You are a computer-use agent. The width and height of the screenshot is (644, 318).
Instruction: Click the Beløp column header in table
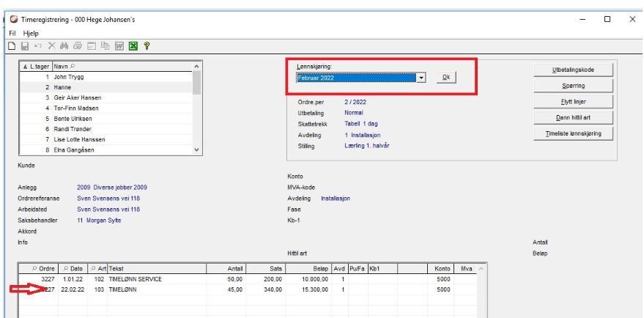308,269
